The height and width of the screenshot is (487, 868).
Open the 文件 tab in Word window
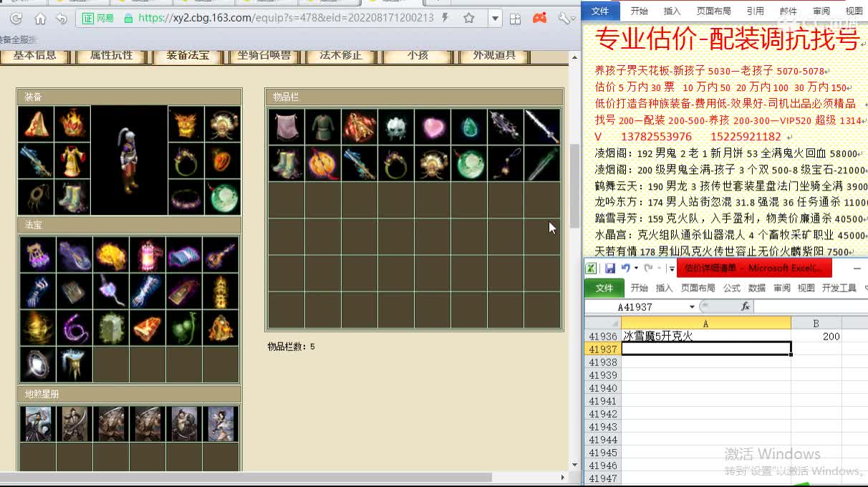(x=600, y=11)
